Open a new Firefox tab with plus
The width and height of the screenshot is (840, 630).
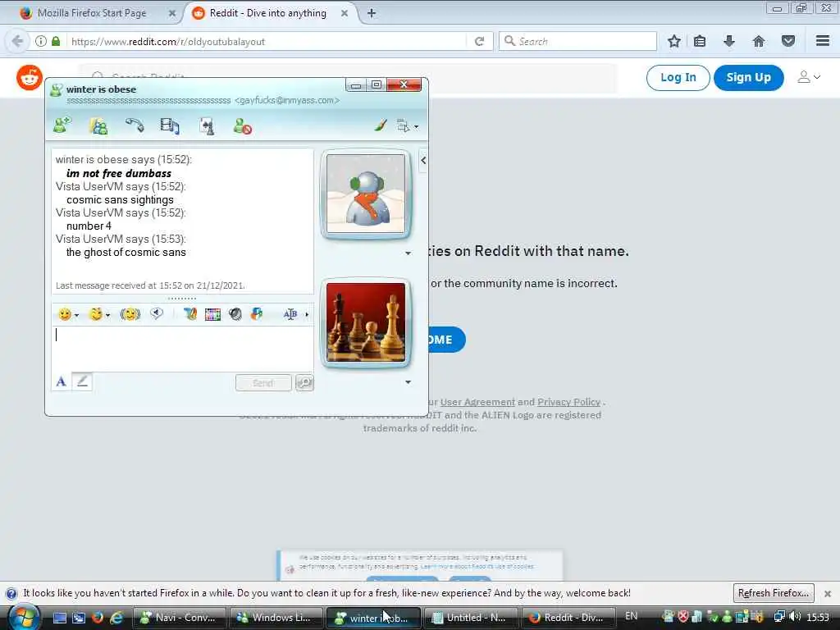(x=372, y=13)
